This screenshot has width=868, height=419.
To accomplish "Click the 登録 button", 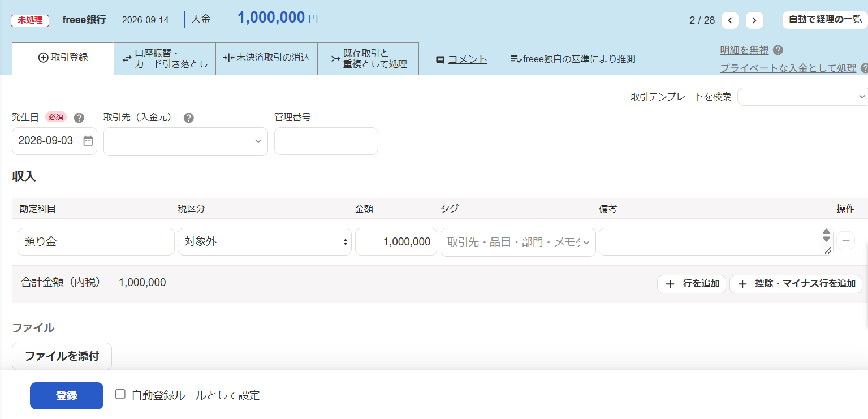I will [67, 396].
